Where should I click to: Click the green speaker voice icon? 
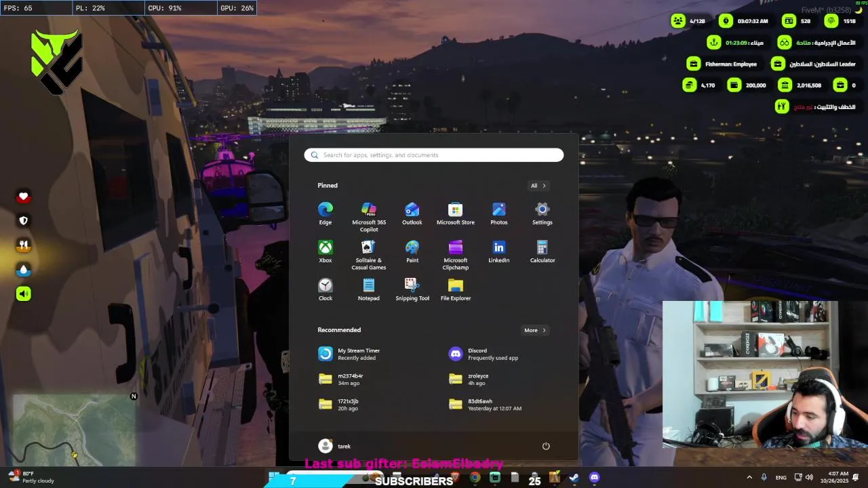pyautogui.click(x=24, y=293)
